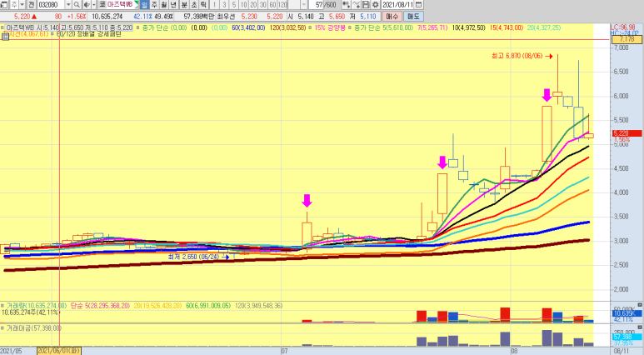Click the 5,220 current price tag on the price axis
Screen dimensions: 644x355
[627, 133]
